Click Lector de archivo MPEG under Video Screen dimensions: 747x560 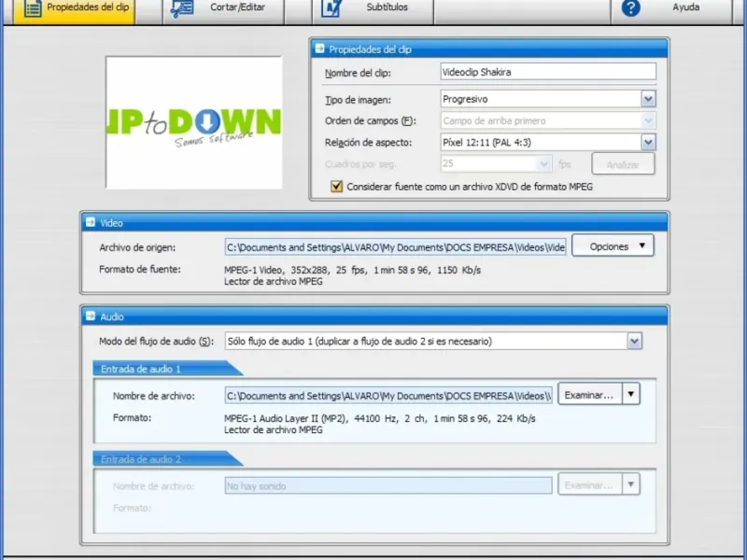(274, 282)
